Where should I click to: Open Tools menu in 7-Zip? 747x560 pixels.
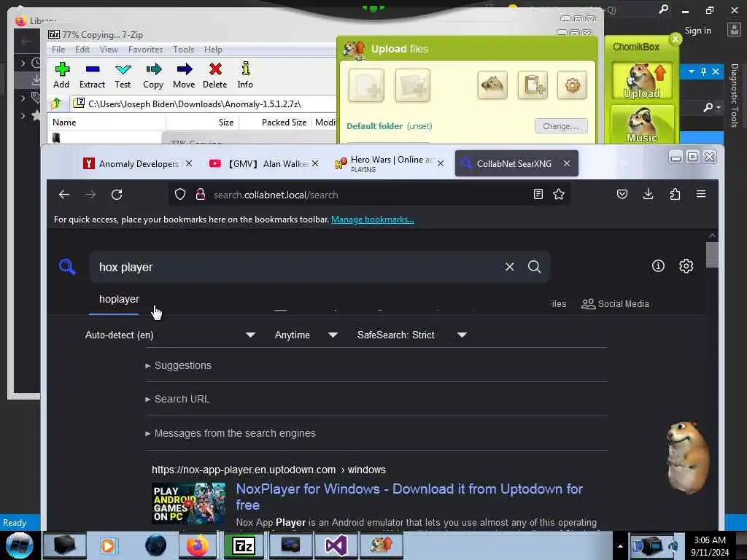click(183, 50)
